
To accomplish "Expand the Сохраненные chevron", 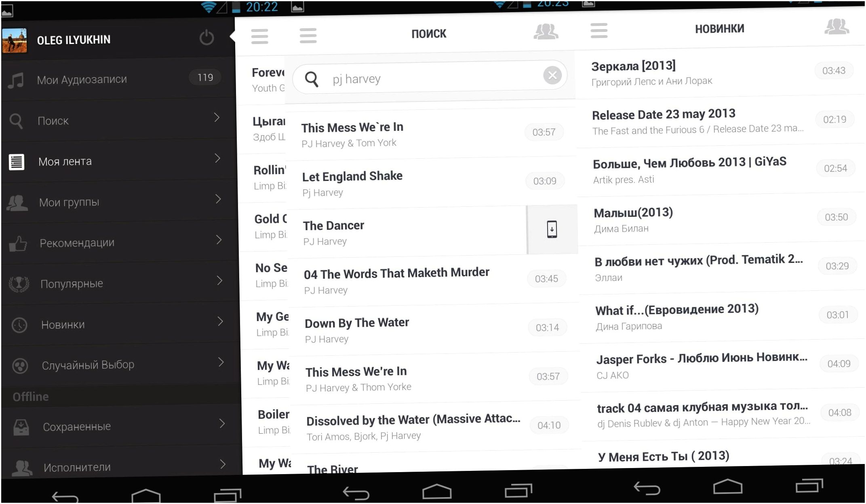I will (x=222, y=424).
